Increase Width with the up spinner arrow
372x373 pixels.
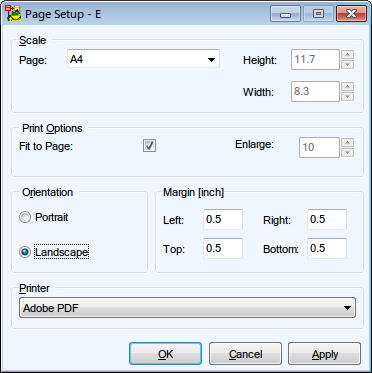[348, 86]
